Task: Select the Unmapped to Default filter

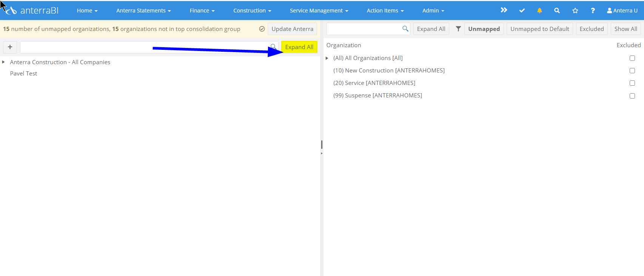Action: (x=540, y=29)
